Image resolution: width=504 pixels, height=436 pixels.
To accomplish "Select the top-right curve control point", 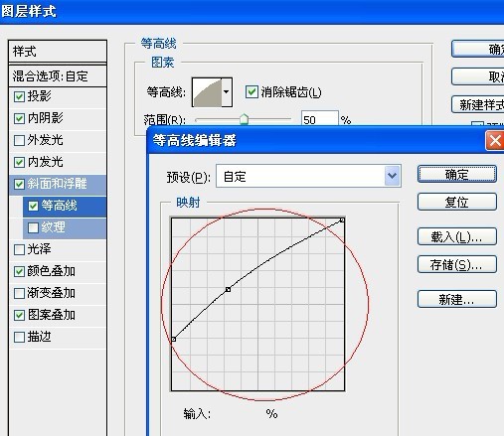I will [342, 220].
